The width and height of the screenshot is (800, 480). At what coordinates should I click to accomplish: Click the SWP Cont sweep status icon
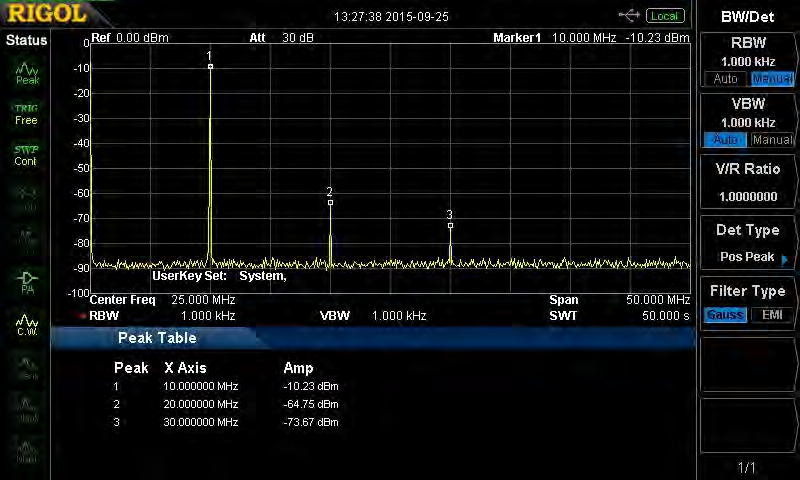[26, 156]
